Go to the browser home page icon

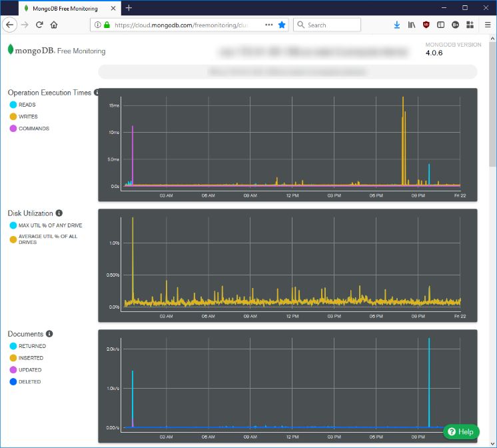pos(54,25)
